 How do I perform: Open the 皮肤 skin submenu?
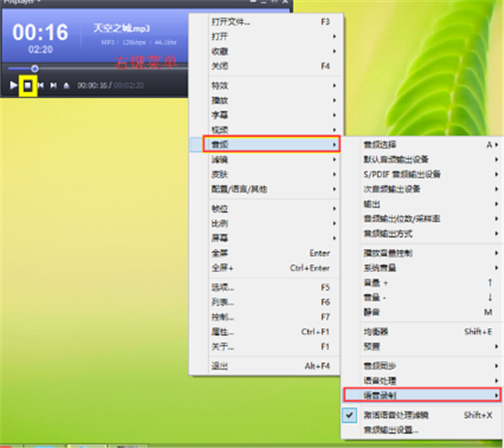pos(221,175)
